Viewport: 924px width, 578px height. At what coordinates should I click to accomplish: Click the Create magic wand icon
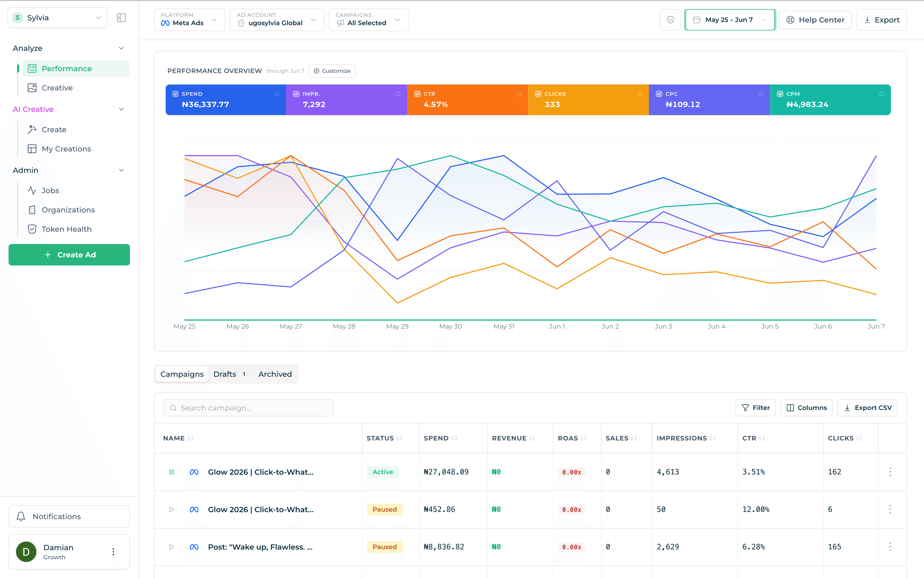point(32,130)
